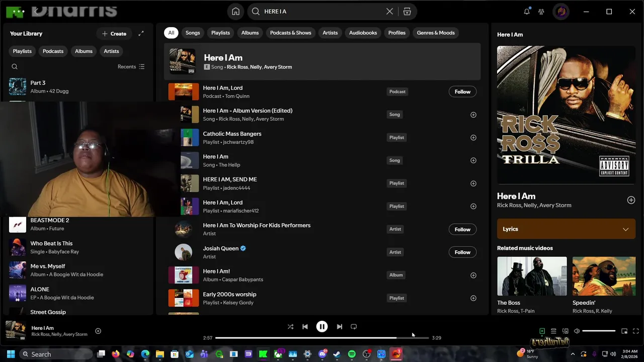The image size is (644, 362).
Task: Click the search input field
Action: (x=322, y=12)
